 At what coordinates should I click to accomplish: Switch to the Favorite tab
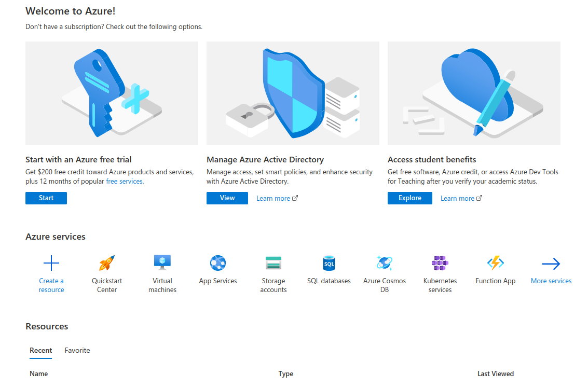pos(77,350)
